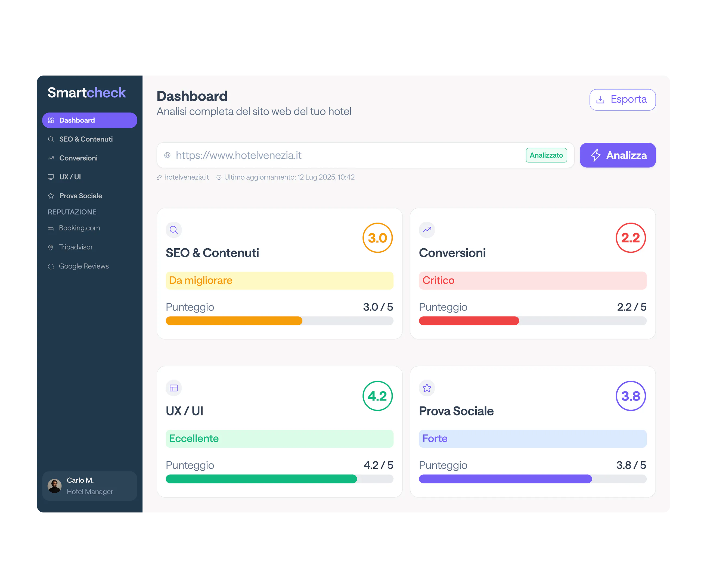The height and width of the screenshot is (588, 707).
Task: Click the Google Reviews chat bubble icon
Action: [51, 266]
